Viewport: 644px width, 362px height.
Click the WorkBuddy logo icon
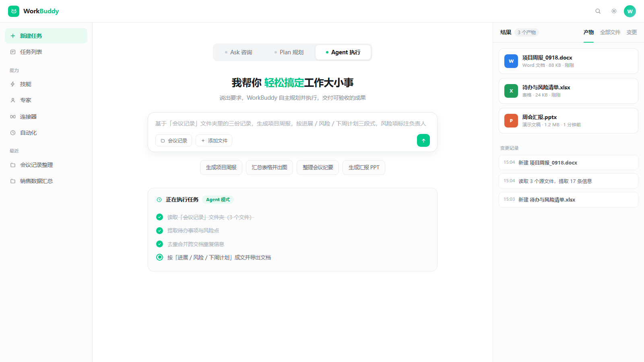point(14,11)
